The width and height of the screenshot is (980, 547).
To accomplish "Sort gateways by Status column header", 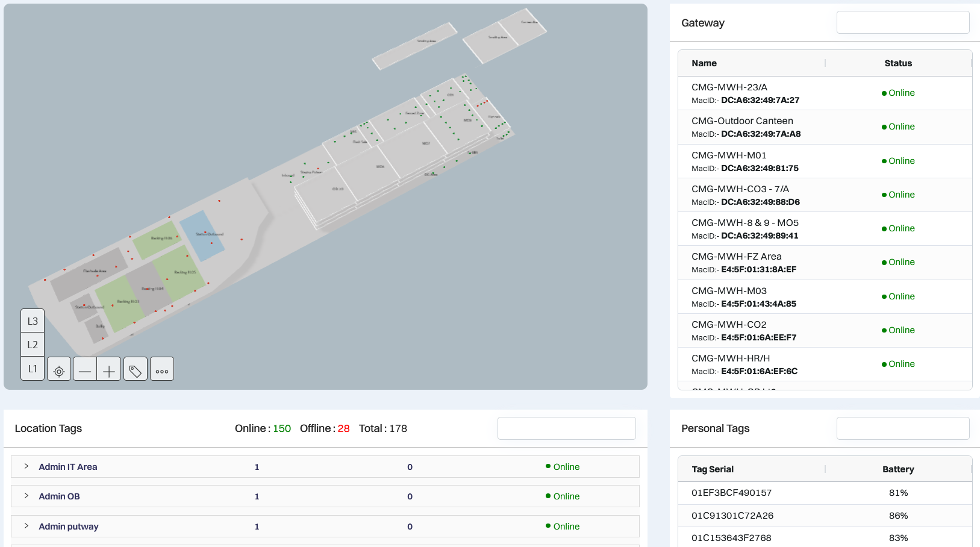I will [x=898, y=63].
